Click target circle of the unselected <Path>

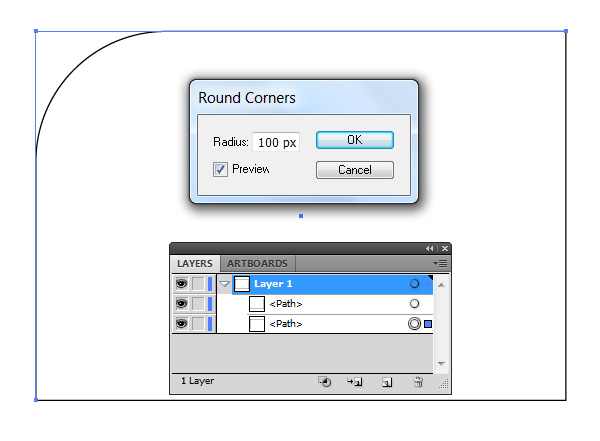(414, 304)
